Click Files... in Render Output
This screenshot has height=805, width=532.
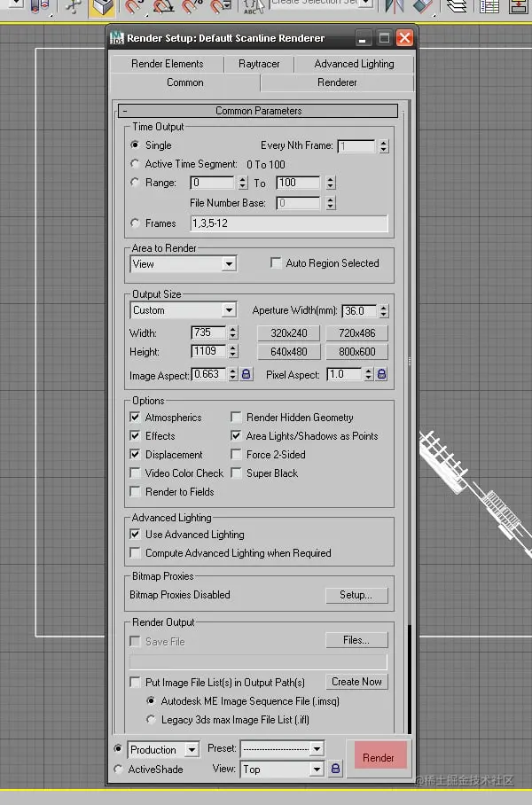[356, 640]
